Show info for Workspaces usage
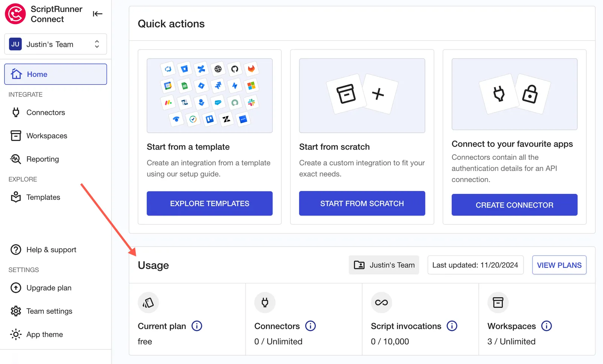603x364 pixels. [546, 326]
